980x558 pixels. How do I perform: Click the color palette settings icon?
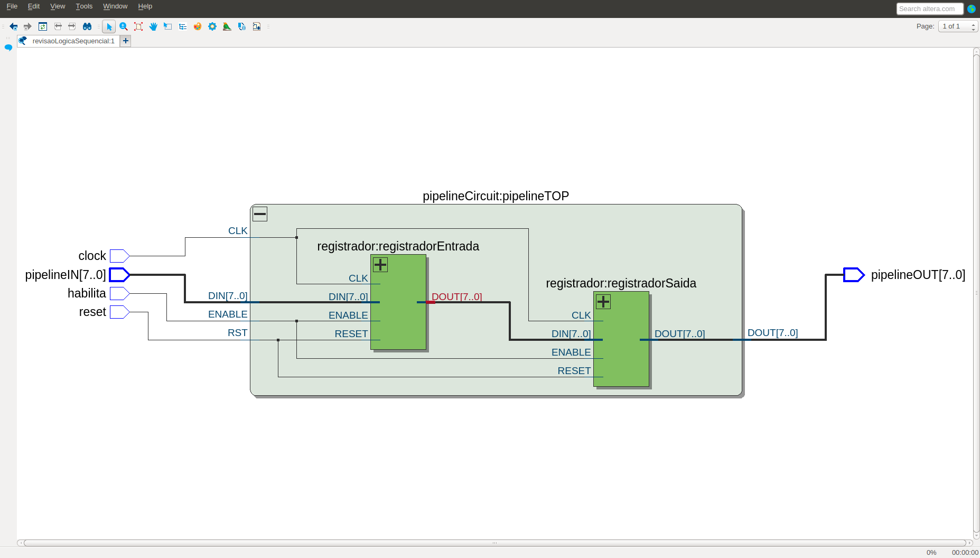[198, 26]
